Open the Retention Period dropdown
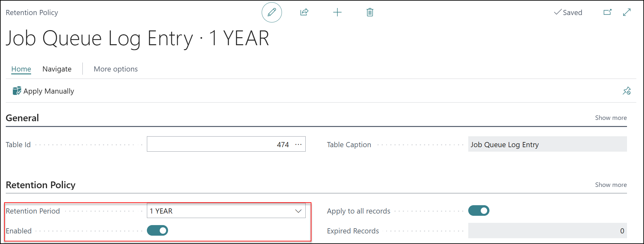The height and width of the screenshot is (244, 644). [299, 211]
